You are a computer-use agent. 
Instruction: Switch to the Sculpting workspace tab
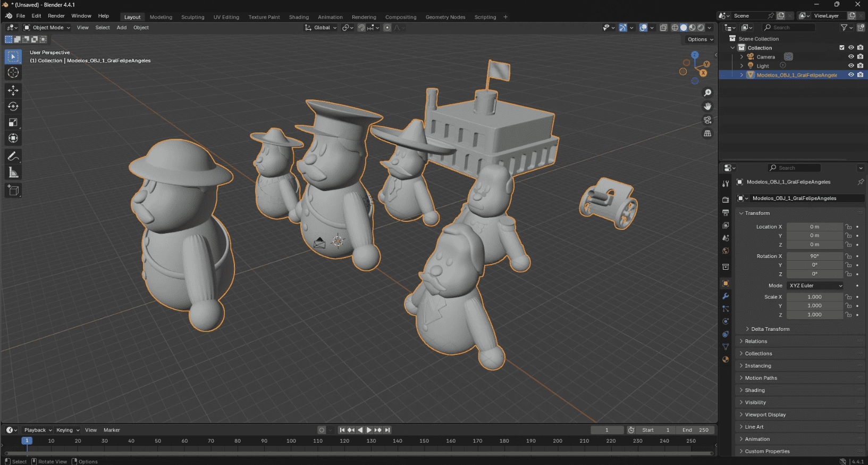(192, 17)
